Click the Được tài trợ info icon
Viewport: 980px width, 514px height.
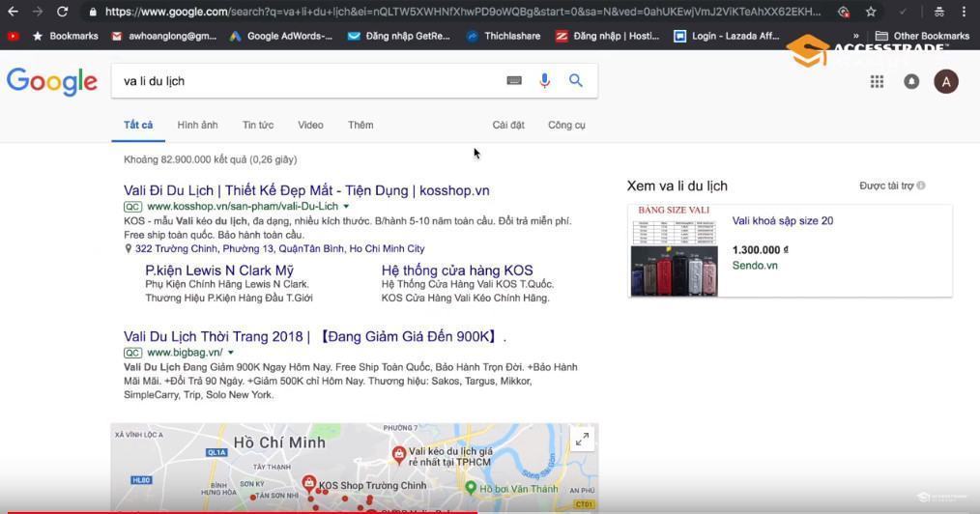[x=921, y=186]
